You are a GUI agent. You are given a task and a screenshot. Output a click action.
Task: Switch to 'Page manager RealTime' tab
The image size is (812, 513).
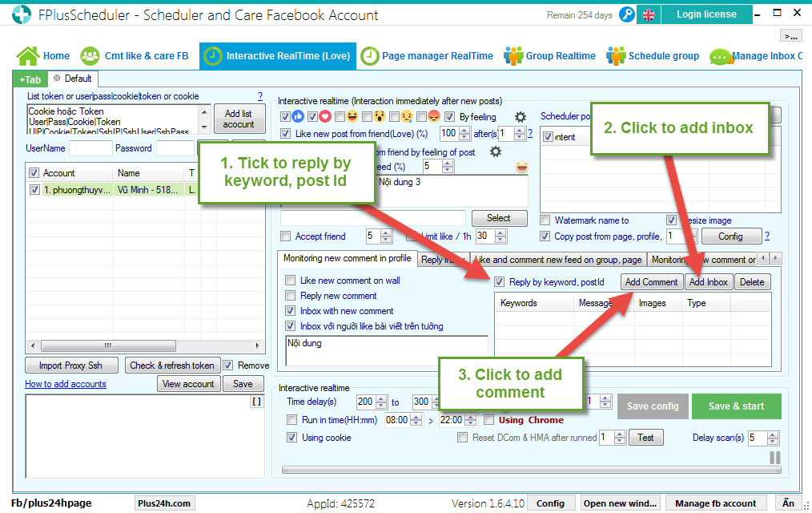[x=427, y=56]
